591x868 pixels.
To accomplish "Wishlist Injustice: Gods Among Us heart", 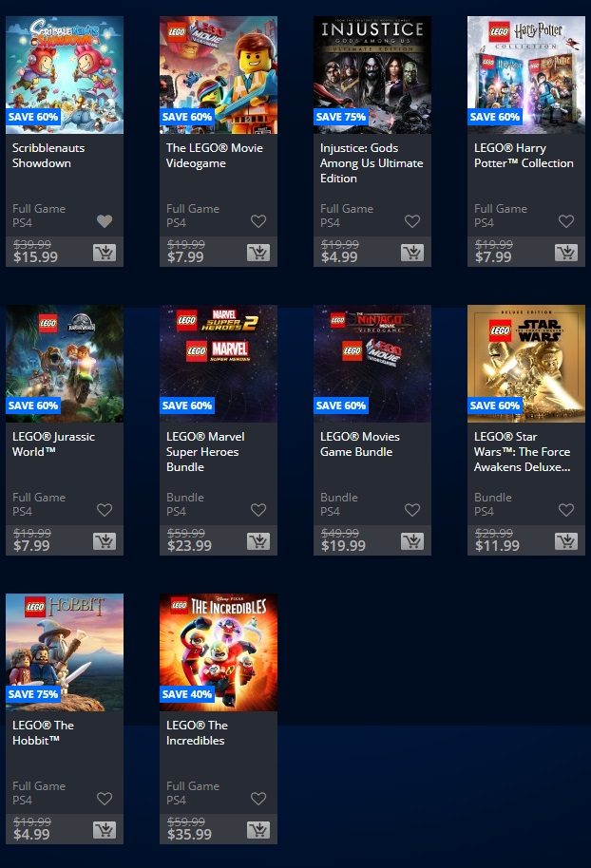I will 412,221.
